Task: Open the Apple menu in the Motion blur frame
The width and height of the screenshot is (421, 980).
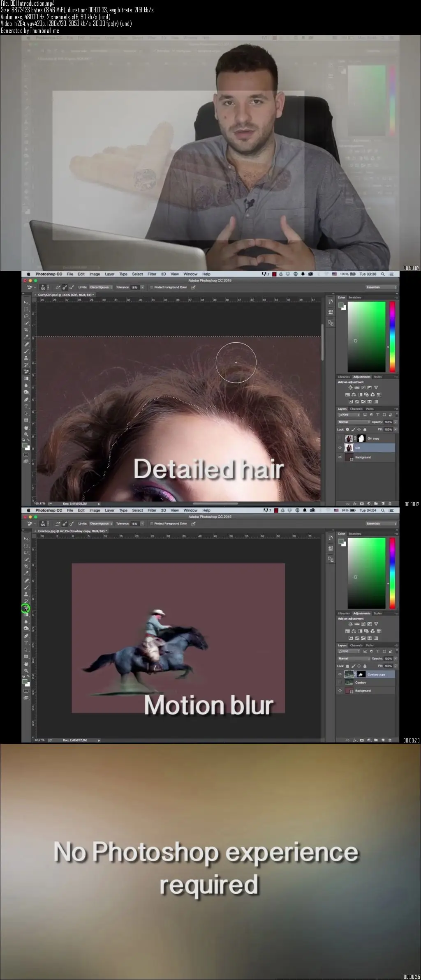Action: click(28, 510)
